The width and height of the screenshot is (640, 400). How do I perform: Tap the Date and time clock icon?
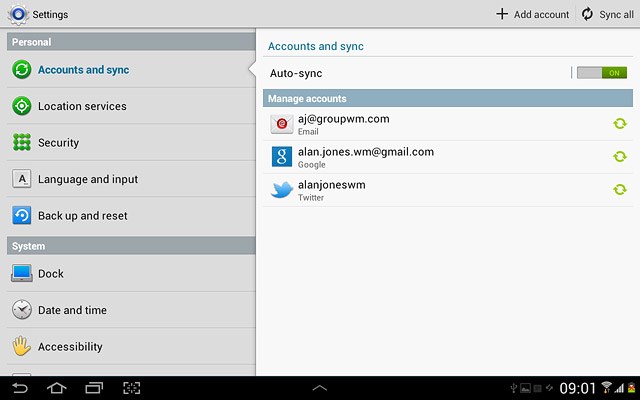[x=22, y=310]
